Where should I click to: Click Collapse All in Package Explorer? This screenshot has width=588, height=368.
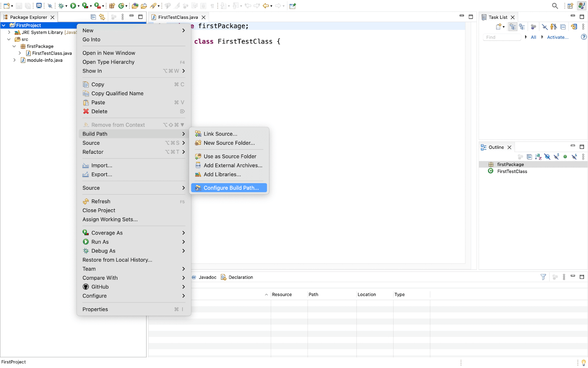tap(93, 17)
